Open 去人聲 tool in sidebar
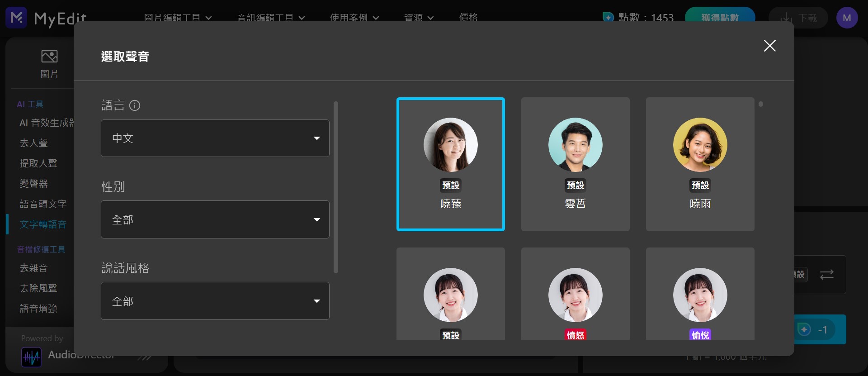Image resolution: width=868 pixels, height=376 pixels. (34, 143)
